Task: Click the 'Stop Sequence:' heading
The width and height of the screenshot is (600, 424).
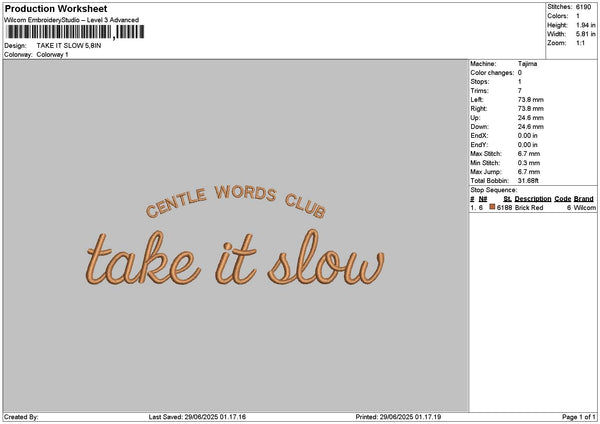Action: [494, 190]
